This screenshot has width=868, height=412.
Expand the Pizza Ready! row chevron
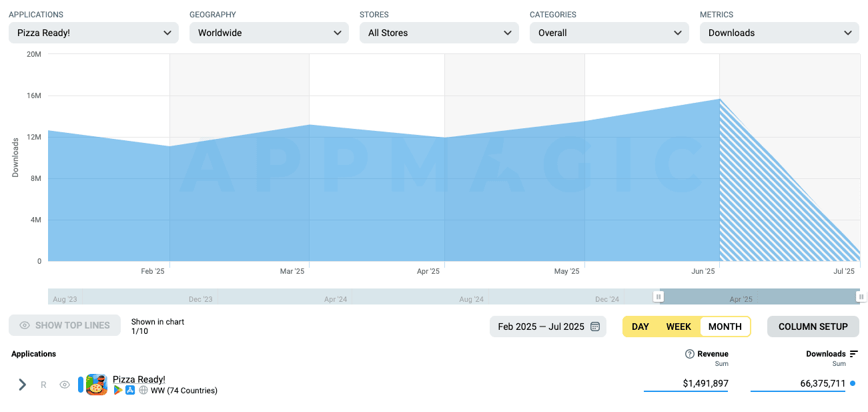tap(22, 385)
